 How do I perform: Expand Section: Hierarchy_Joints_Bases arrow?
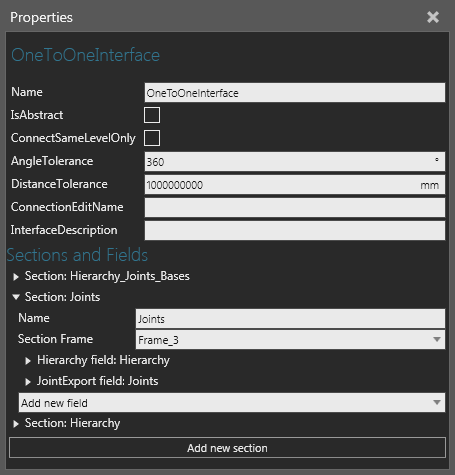[x=16, y=277]
